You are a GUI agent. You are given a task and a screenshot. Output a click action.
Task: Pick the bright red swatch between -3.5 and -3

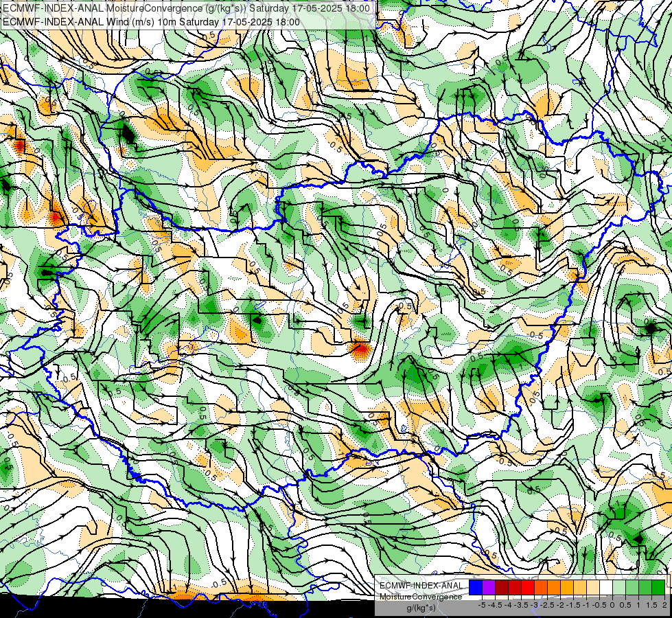pyautogui.click(x=528, y=587)
